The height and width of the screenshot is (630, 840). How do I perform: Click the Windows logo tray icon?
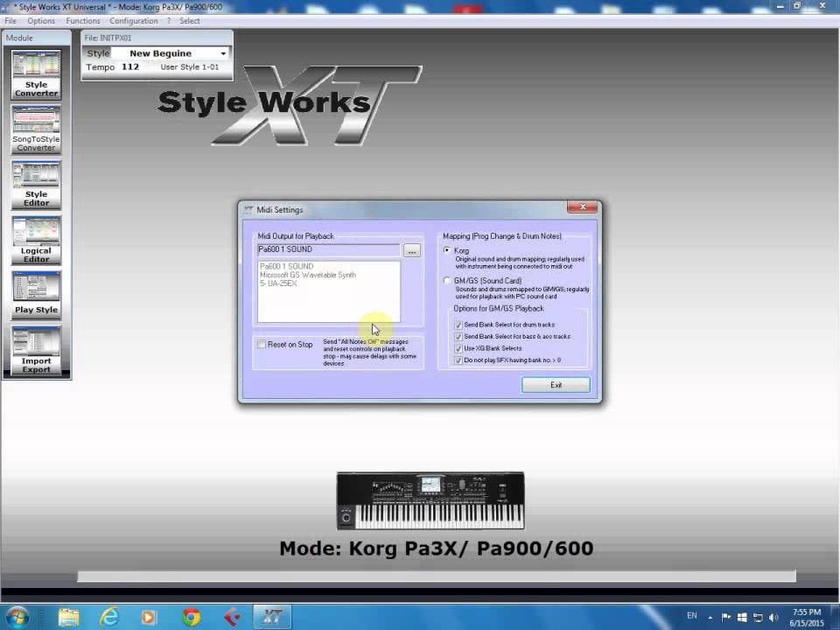(742, 617)
